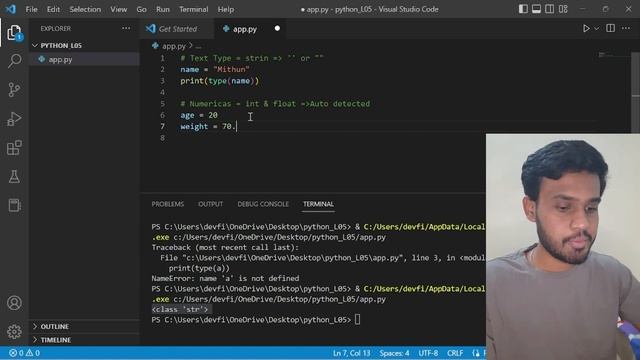
Task: Open the notebook icon in activity bar
Action: [14, 205]
